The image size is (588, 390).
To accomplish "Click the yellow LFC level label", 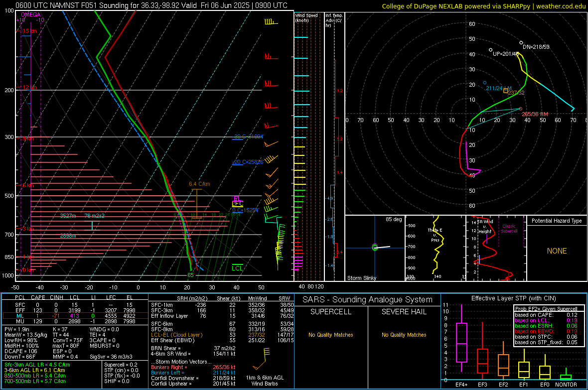I will tap(237, 204).
